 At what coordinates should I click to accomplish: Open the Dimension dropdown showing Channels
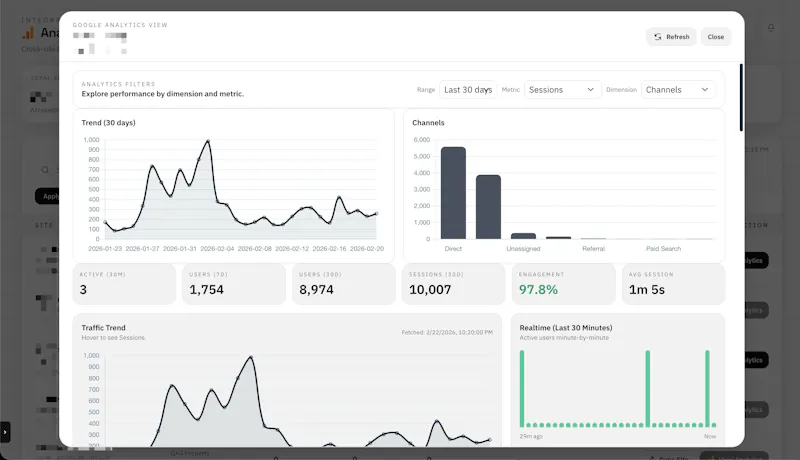point(678,90)
